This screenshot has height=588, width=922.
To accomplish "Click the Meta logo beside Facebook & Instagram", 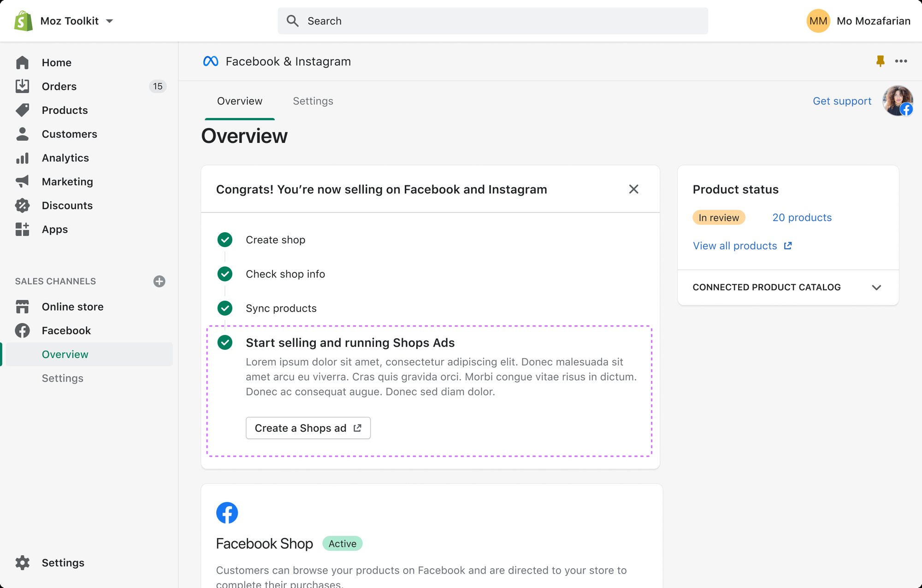I will [211, 61].
